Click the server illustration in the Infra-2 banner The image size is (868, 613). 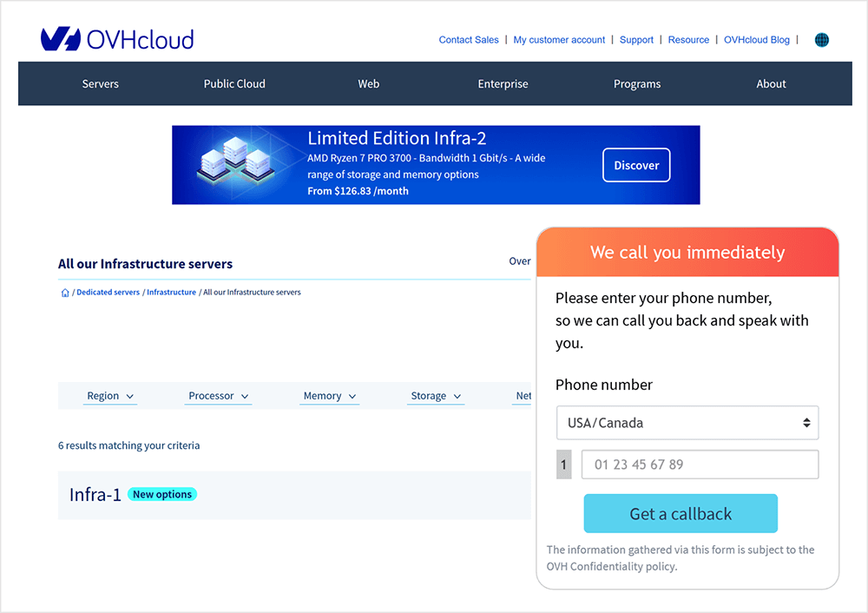tap(234, 164)
